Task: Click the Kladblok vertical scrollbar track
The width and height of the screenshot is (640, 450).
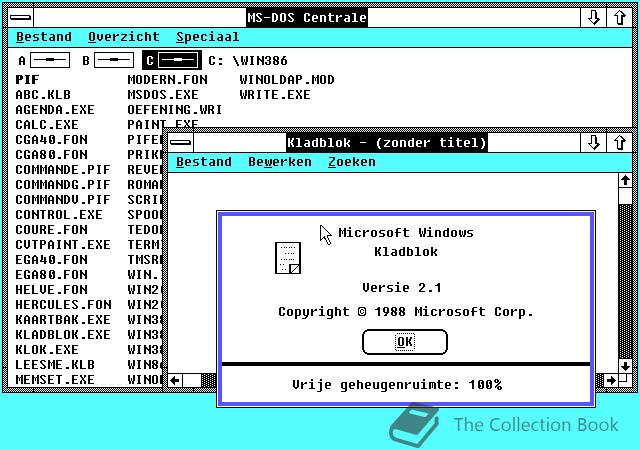Action: tap(625, 282)
